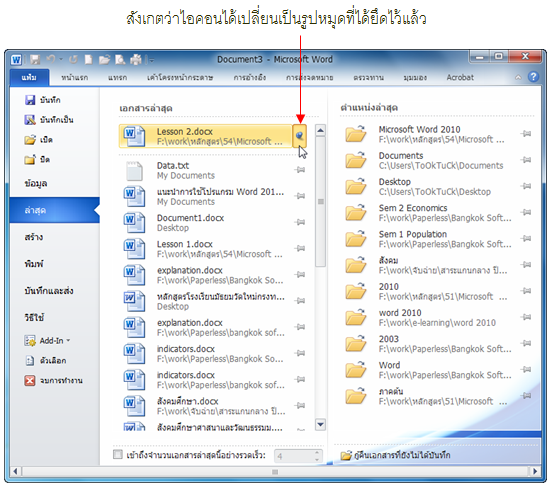Click the New document icon in quick access toolbar
Image resolution: width=550 pixels, height=484 pixels.
[89, 59]
